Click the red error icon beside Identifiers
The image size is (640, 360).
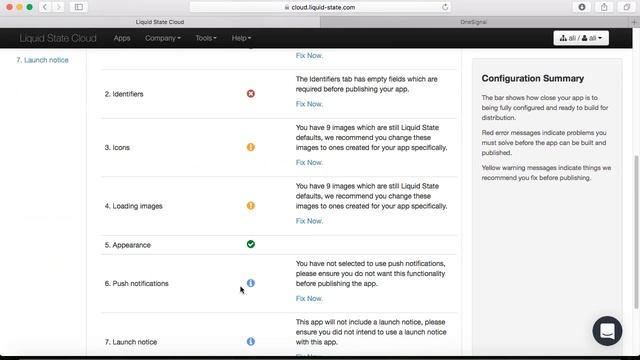(251, 93)
